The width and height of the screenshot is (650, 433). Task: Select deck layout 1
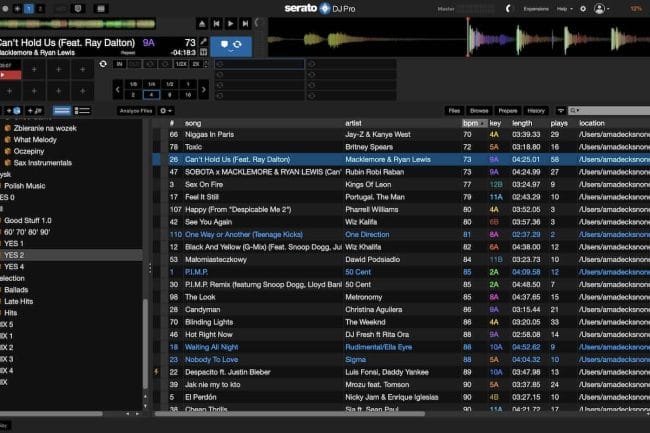click(29, 8)
